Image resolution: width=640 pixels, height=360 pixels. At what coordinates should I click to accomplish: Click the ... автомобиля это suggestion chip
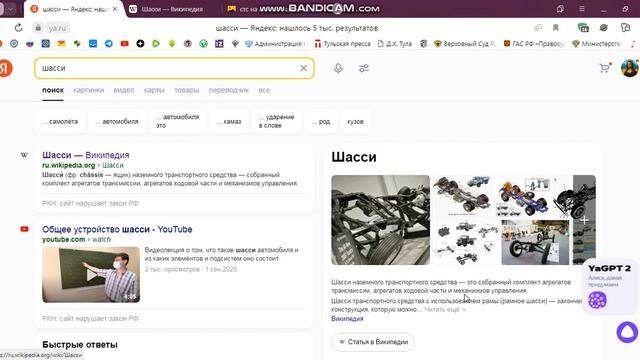tap(178, 121)
